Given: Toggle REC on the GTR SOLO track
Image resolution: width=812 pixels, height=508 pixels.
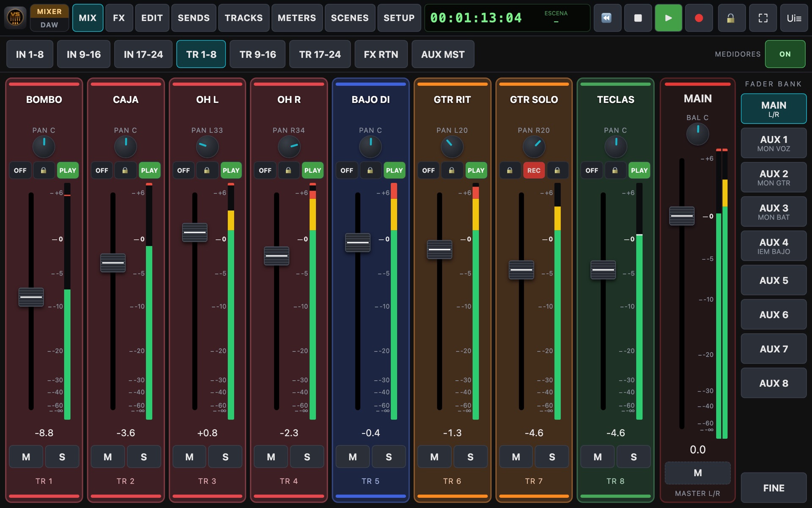Looking at the screenshot, I should (x=534, y=170).
